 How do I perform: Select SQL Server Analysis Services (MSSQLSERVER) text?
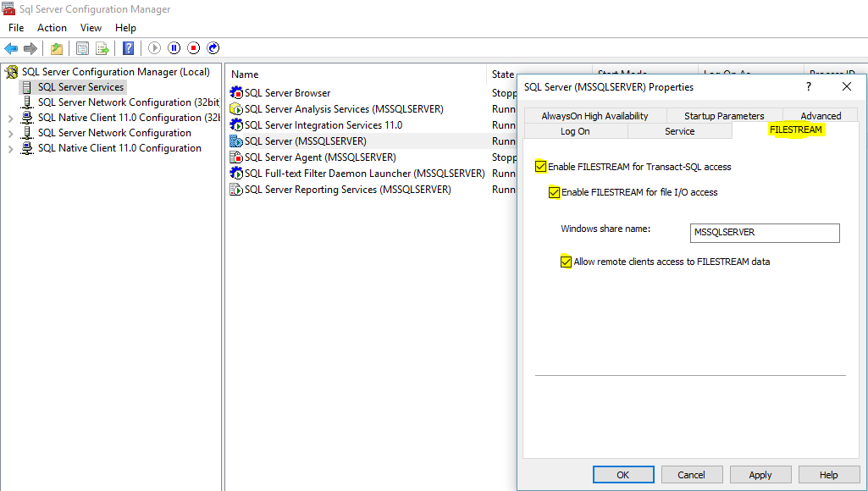[x=344, y=109]
